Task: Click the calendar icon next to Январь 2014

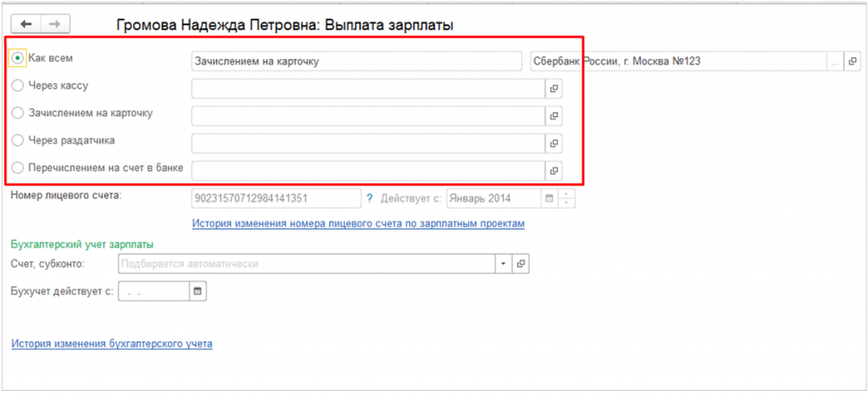Action: coord(548,198)
